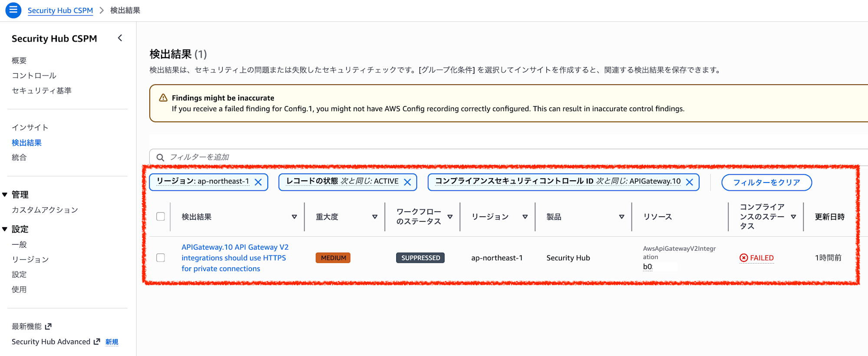Click the リソース column header
The image size is (868, 356).
658,217
